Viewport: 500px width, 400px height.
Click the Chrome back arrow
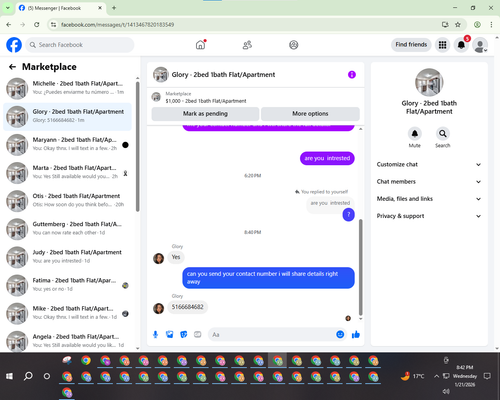coord(9,25)
